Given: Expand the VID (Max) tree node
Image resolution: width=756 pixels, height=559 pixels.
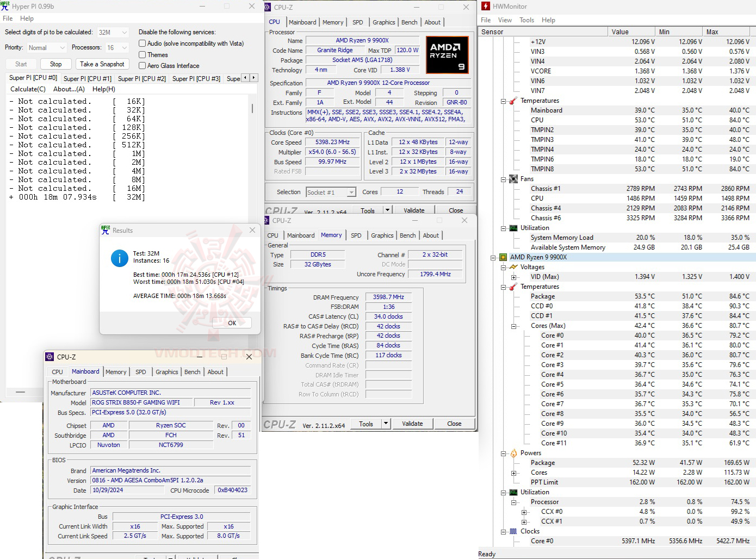Looking at the screenshot, I should [513, 276].
